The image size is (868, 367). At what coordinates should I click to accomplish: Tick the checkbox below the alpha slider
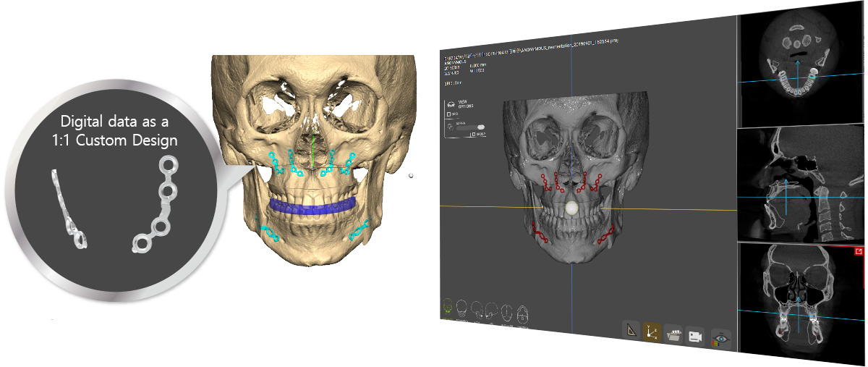[473, 135]
